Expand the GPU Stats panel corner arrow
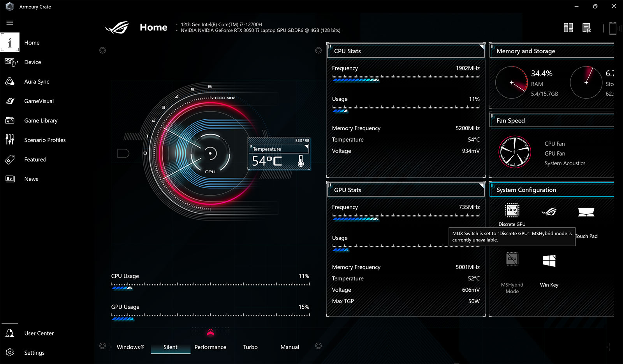The width and height of the screenshot is (623, 364). pyautogui.click(x=481, y=185)
